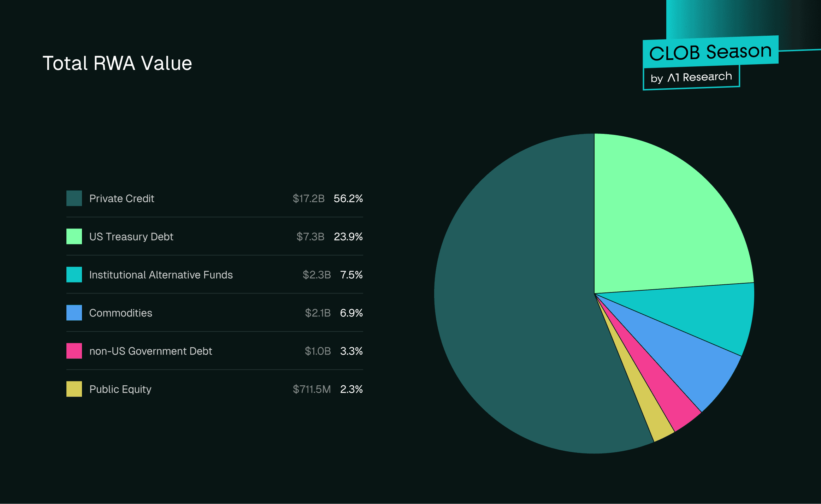Select the 7.5% Institutional Alternative Funds percentage

coord(352,274)
